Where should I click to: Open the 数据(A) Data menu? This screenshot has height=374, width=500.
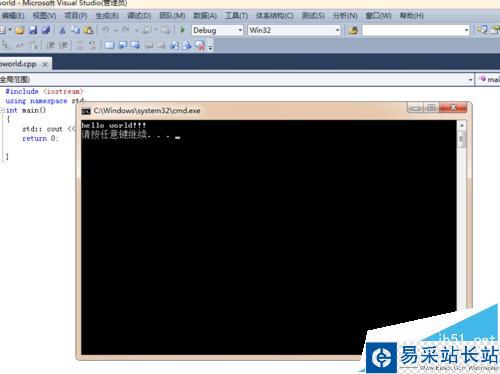pos(205,16)
